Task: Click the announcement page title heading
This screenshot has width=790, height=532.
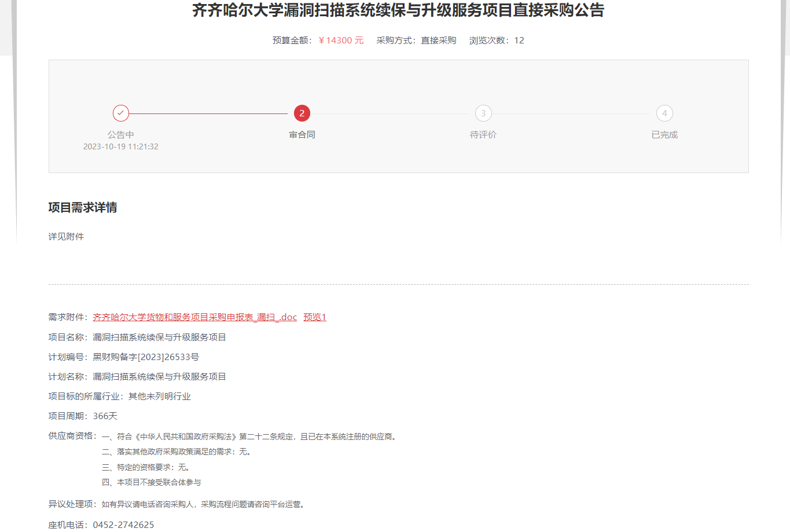Action: tap(398, 10)
